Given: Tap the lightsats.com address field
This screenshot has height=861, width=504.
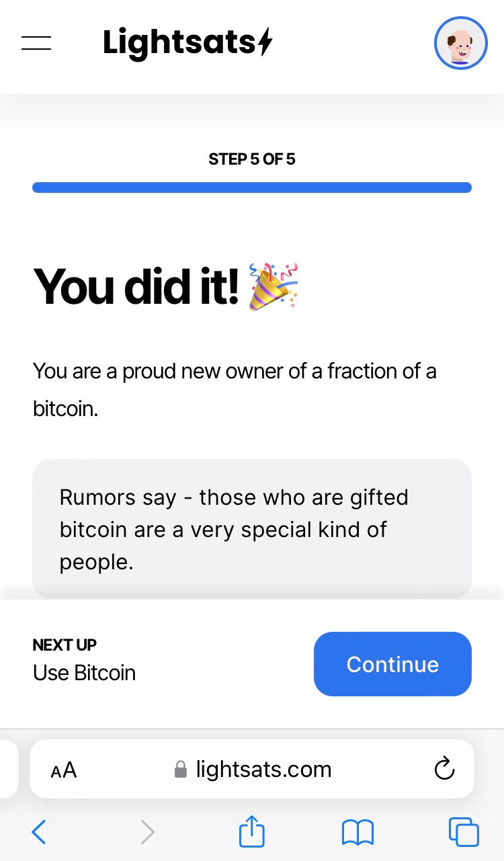Looking at the screenshot, I should tap(263, 770).
